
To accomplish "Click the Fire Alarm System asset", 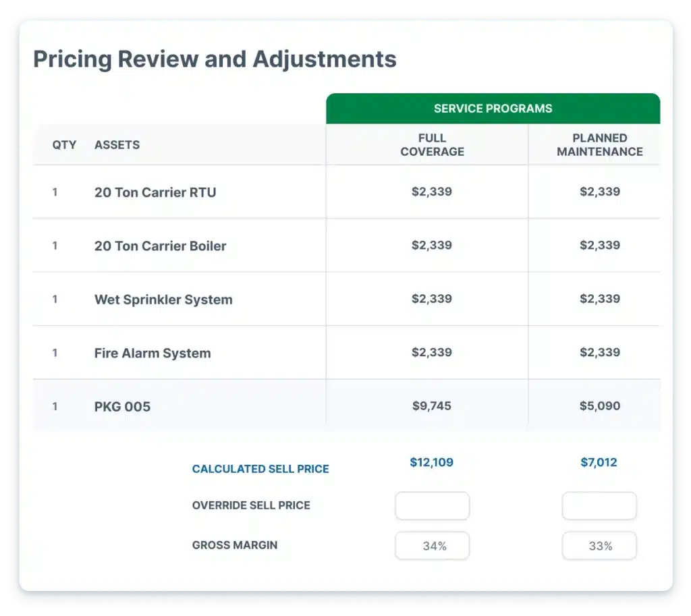I will (x=153, y=354).
